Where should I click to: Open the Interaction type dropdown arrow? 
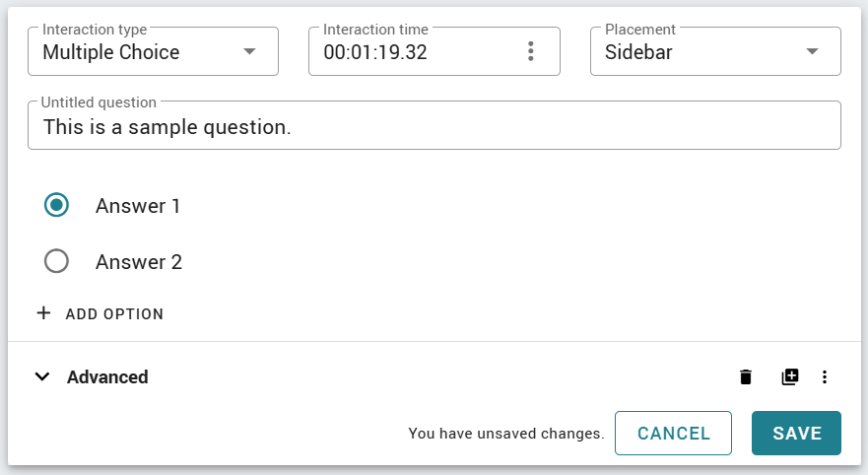[249, 51]
